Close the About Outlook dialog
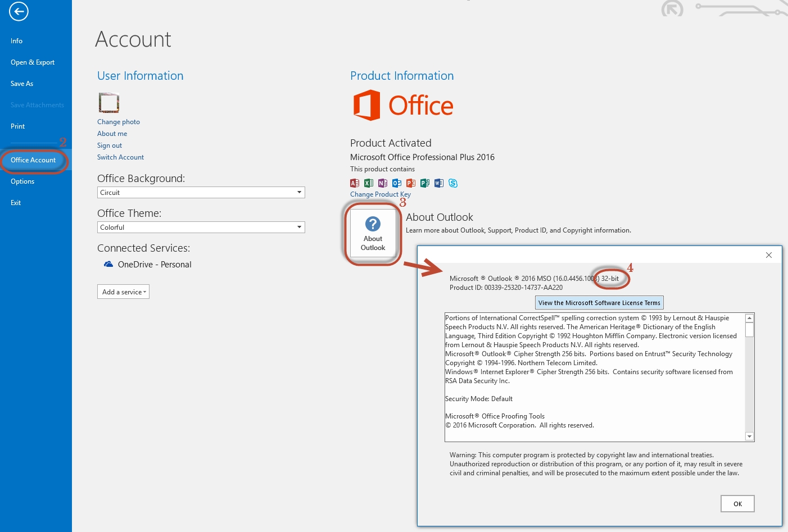Image resolution: width=788 pixels, height=532 pixels. click(x=769, y=255)
